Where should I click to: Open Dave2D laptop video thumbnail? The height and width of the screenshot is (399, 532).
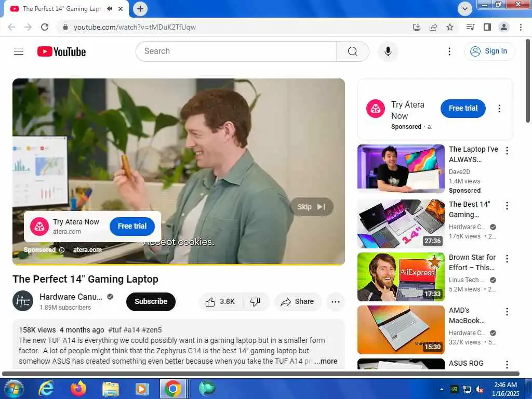click(x=401, y=169)
